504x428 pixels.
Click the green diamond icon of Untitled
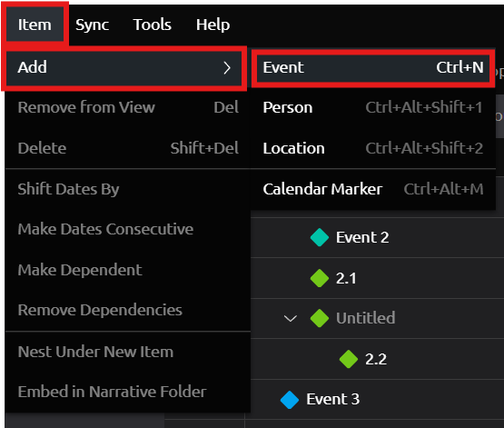tap(320, 318)
